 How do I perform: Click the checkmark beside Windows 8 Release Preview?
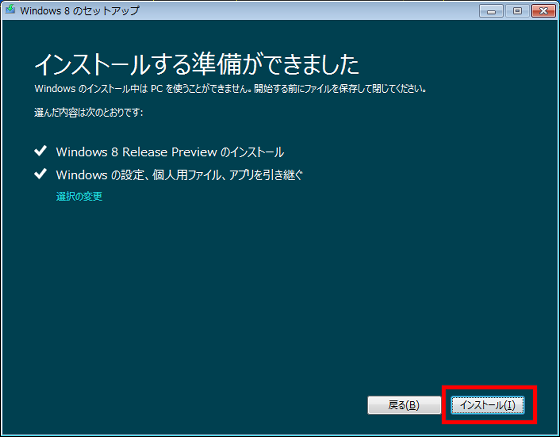pyautogui.click(x=40, y=151)
